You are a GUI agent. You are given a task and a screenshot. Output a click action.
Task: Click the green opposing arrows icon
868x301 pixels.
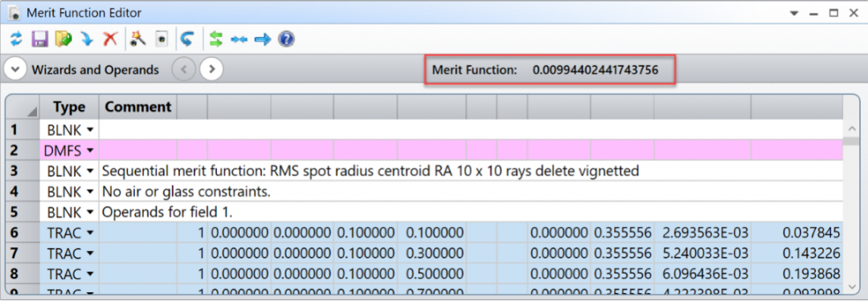(x=216, y=39)
